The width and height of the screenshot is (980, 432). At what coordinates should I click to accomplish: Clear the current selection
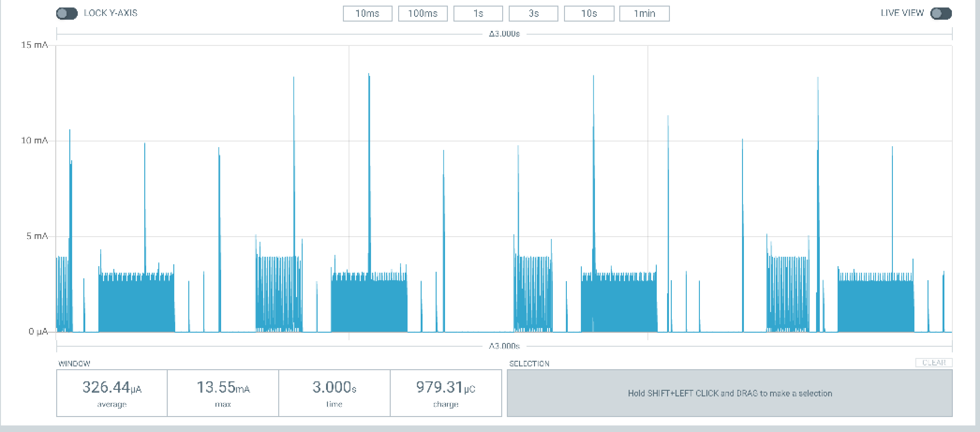point(933,362)
